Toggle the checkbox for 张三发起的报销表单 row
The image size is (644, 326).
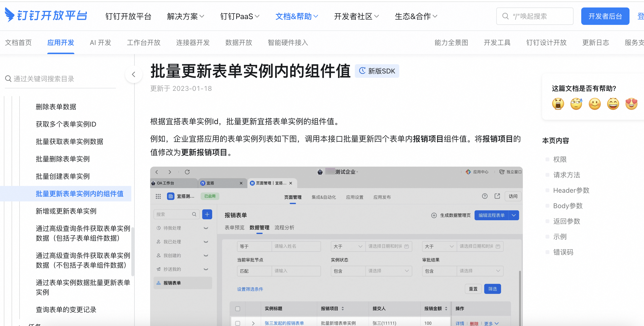238,323
